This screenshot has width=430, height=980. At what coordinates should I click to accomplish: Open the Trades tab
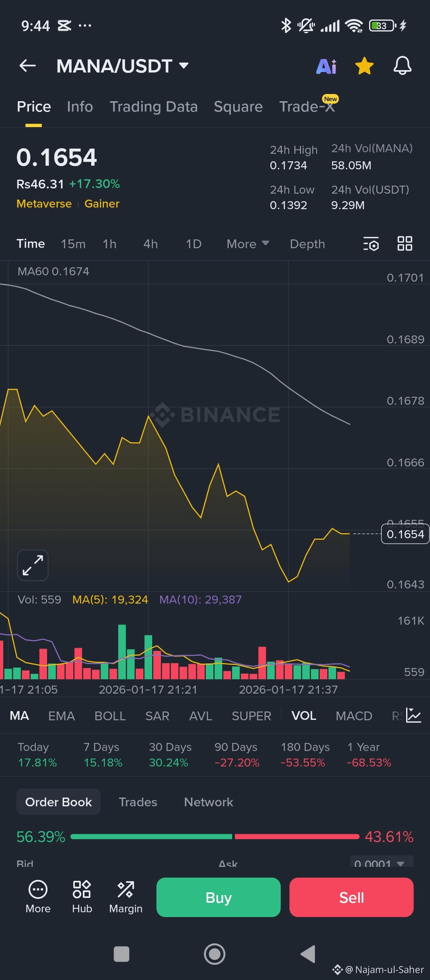tap(138, 802)
